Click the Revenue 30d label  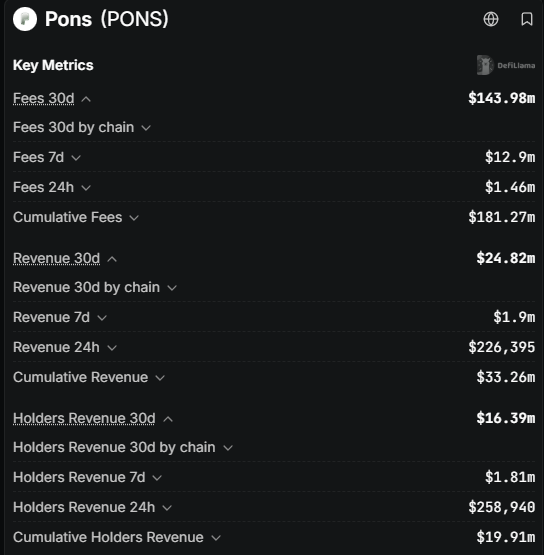tap(57, 258)
